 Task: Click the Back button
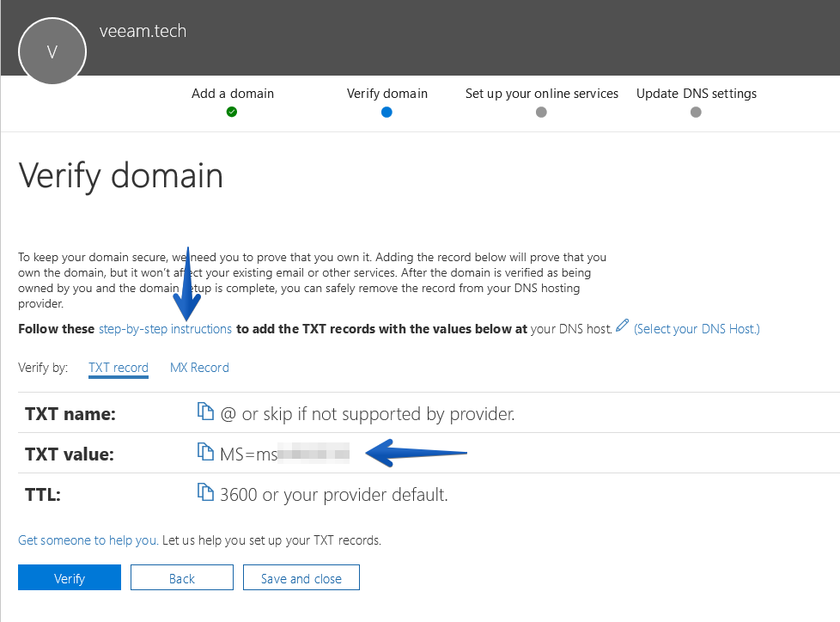[182, 577]
